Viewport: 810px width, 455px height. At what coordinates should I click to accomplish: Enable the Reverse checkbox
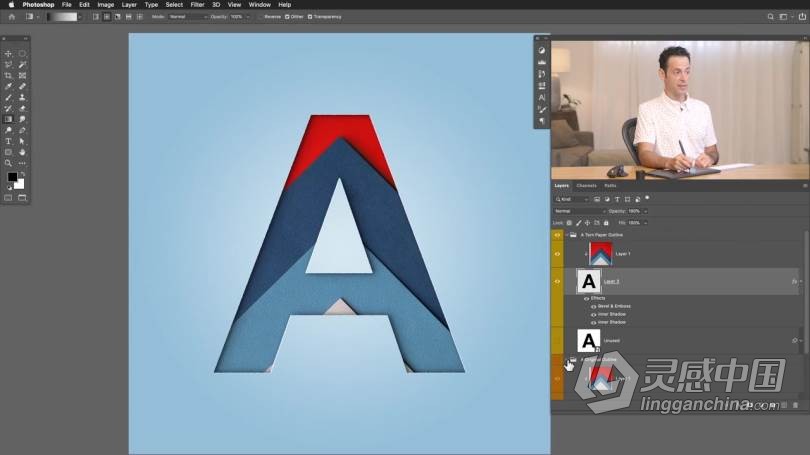[x=261, y=17]
